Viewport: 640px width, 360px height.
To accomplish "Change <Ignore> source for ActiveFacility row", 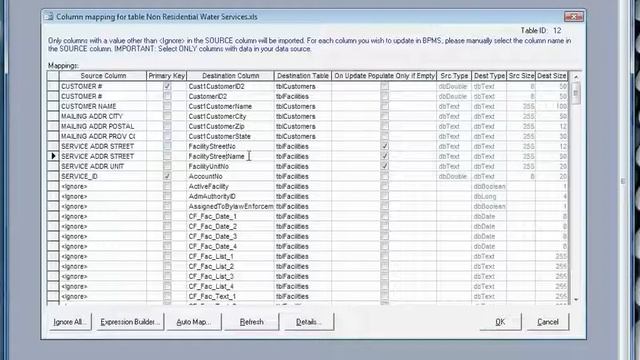I will (x=103, y=186).
